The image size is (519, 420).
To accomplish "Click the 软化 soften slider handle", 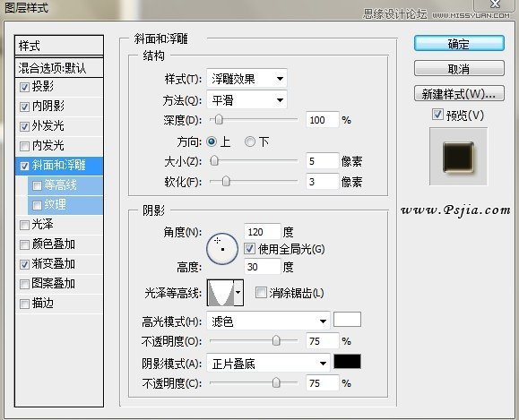I will 226,181.
